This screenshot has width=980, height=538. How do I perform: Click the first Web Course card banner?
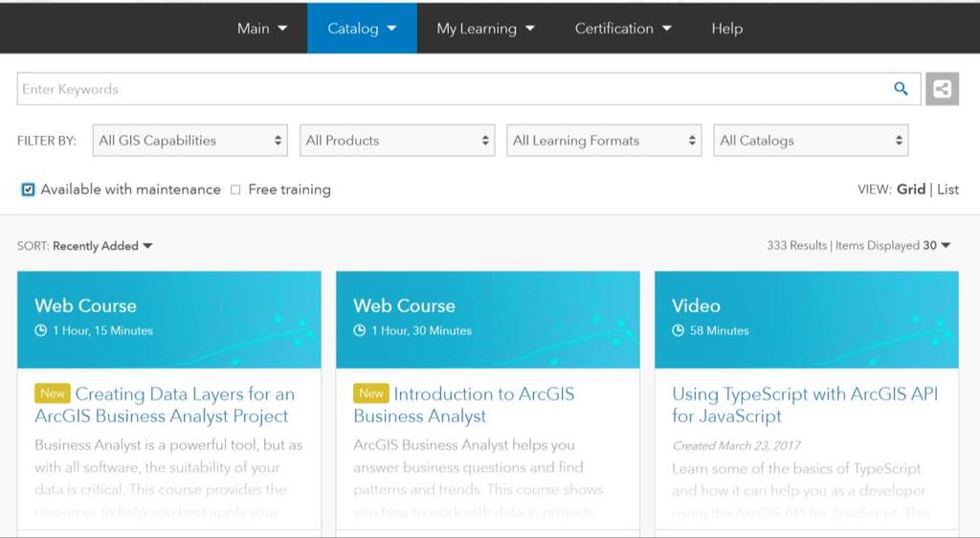coord(169,320)
